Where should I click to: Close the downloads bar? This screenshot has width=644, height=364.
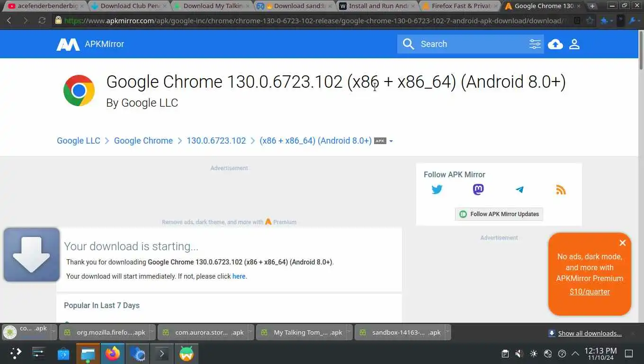pos(632,333)
